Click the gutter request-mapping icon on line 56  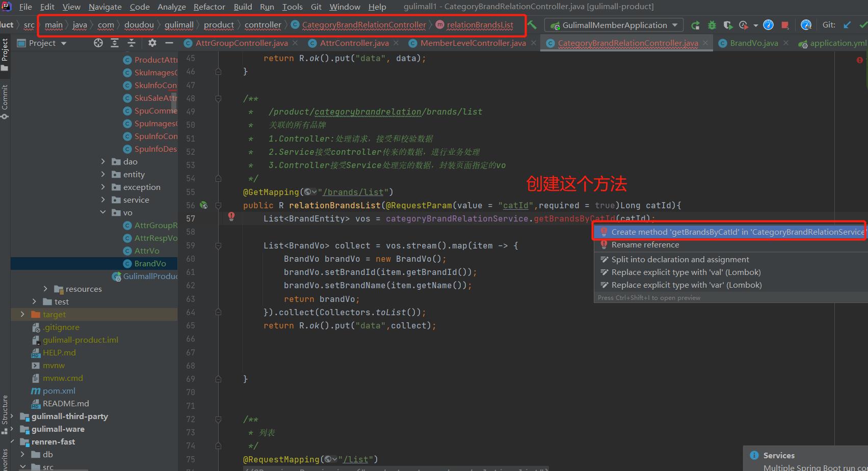pos(204,205)
